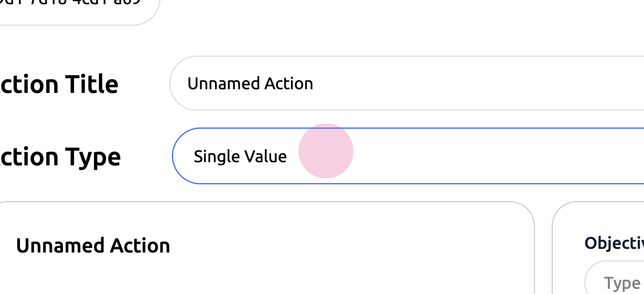Viewport: 644px width, 294px height.
Task: Click the "Type" placeholder under Objective
Action: pyautogui.click(x=622, y=283)
